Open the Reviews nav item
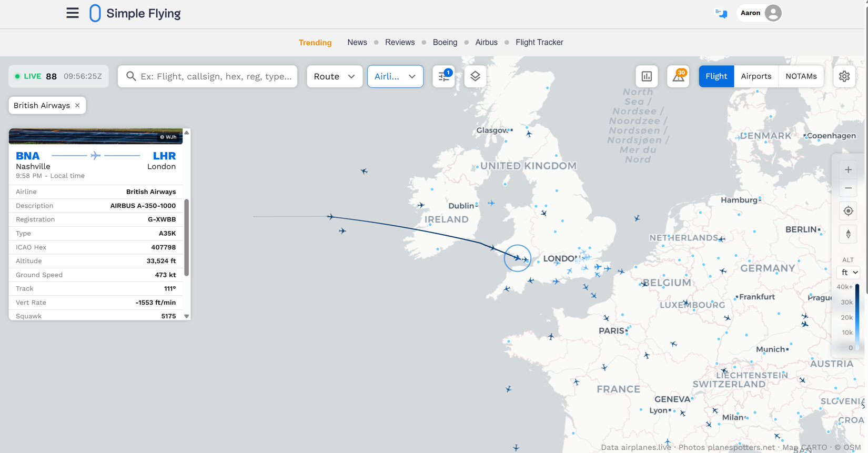 tap(400, 43)
